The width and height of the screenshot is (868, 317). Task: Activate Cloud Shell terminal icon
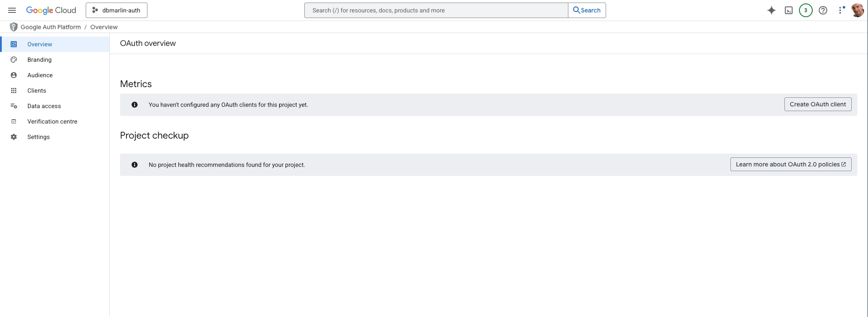pyautogui.click(x=788, y=10)
